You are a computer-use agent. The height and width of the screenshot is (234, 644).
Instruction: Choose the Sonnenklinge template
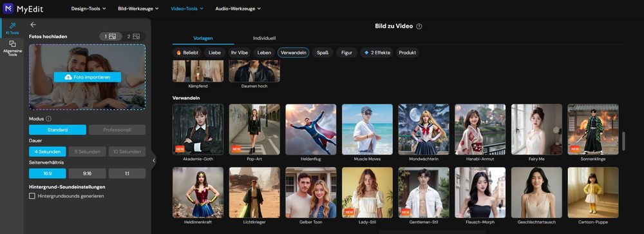point(593,129)
